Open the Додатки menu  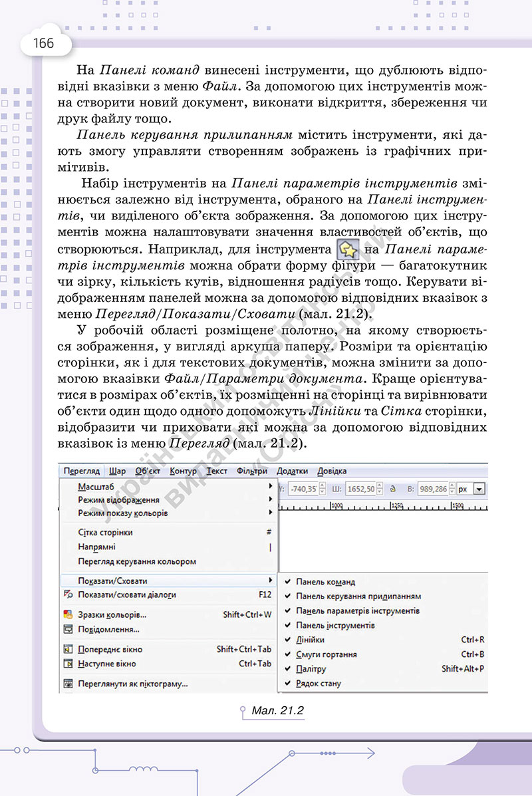click(293, 471)
